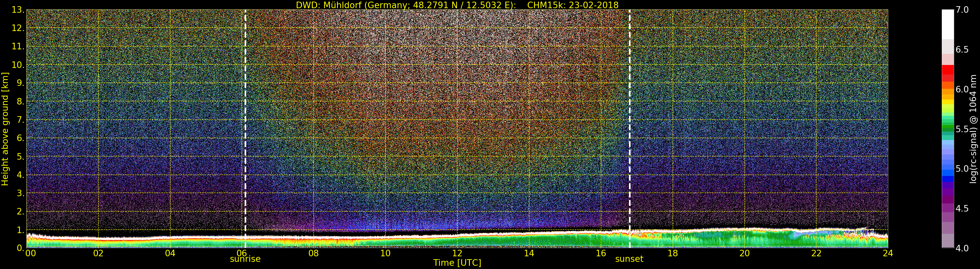Viewport: 980px width, 269px height.
Task: Click the time axis tick '14'
Action: tap(529, 253)
